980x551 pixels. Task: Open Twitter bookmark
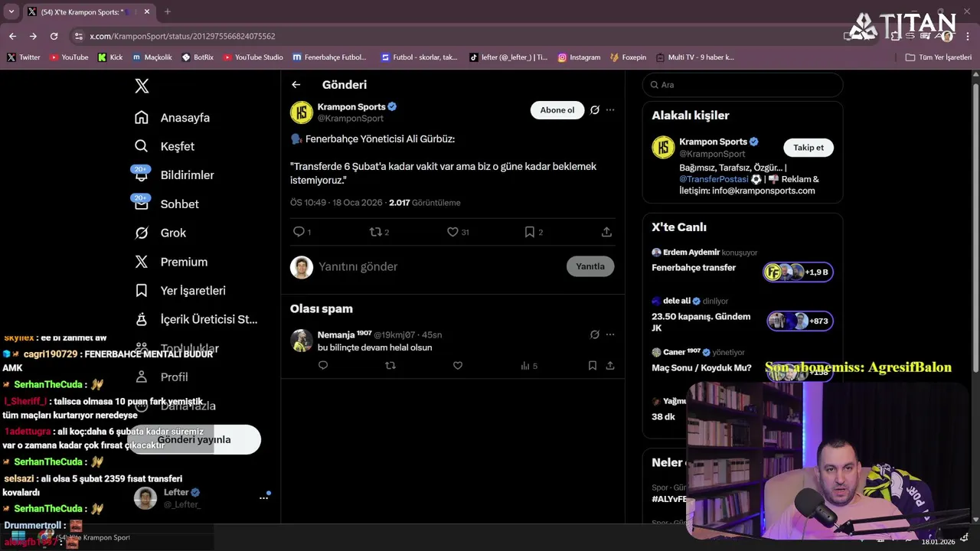pyautogui.click(x=24, y=57)
